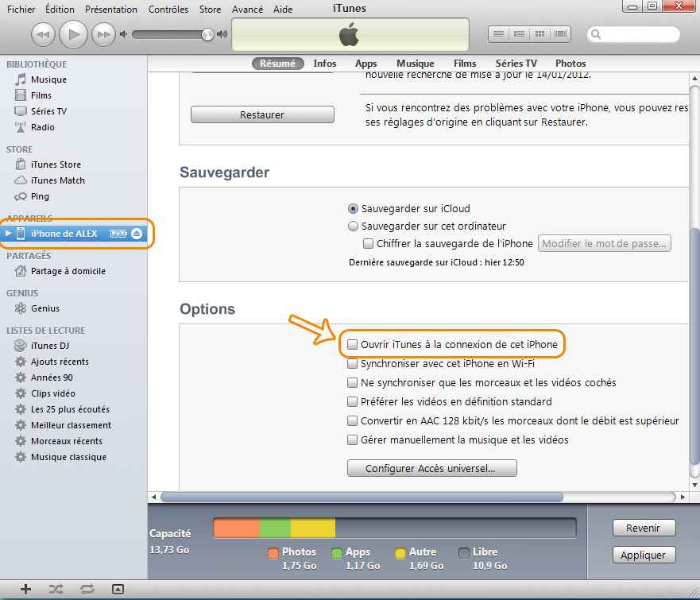Open the Contrôles menu
700x600 pixels.
[x=168, y=9]
